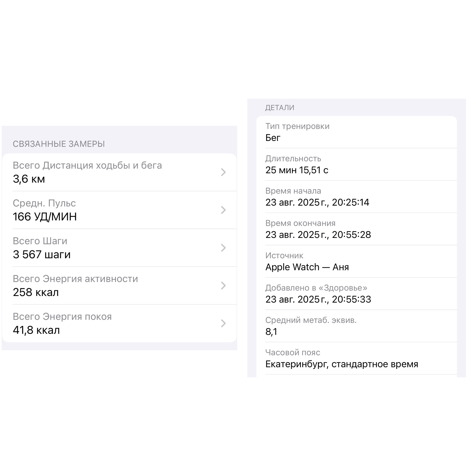476x476 pixels.
Task: Open Всего Энергия покоя entry
Action: pos(119,323)
